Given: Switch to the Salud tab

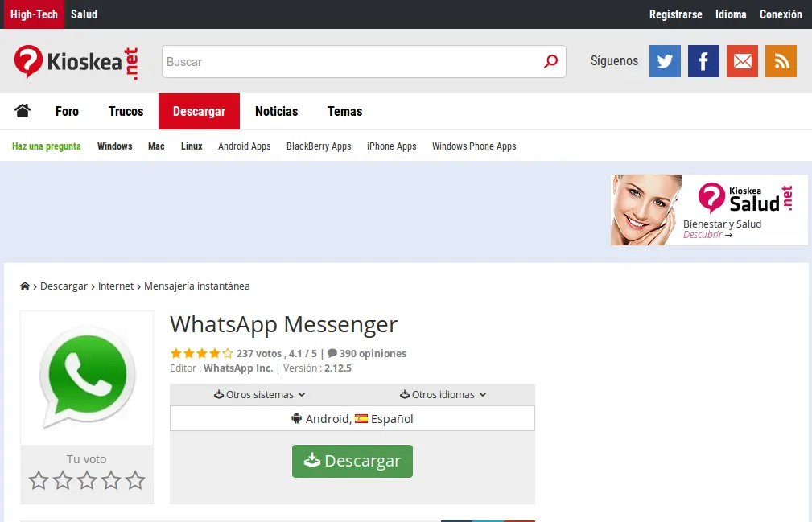Looking at the screenshot, I should [x=84, y=14].
